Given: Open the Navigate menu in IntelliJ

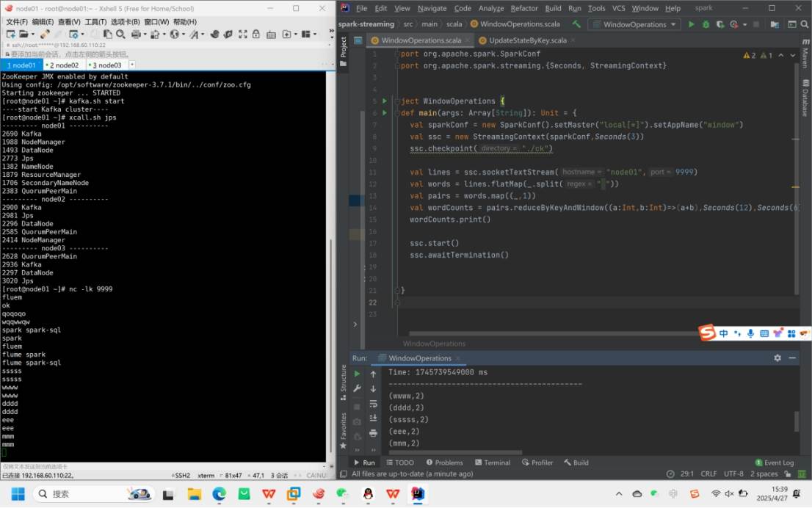Looking at the screenshot, I should click(x=432, y=8).
